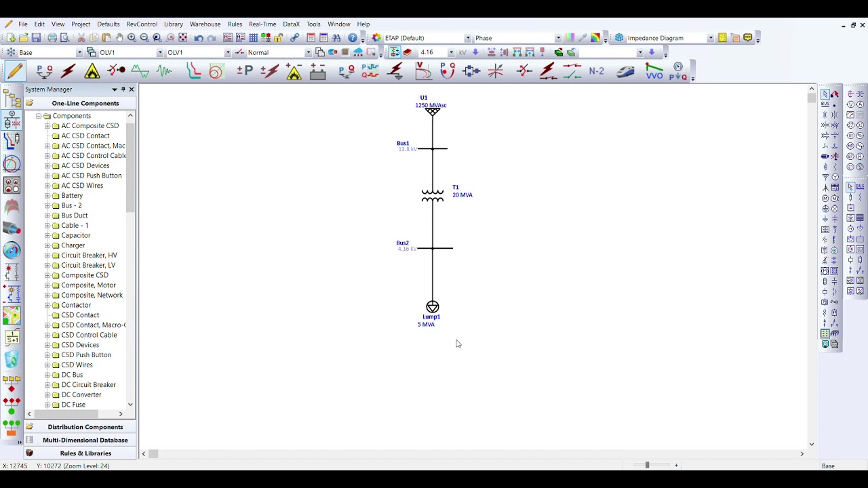Click the Zoom Out magnifier icon
Viewport: 868px width, 488px height.
click(144, 38)
